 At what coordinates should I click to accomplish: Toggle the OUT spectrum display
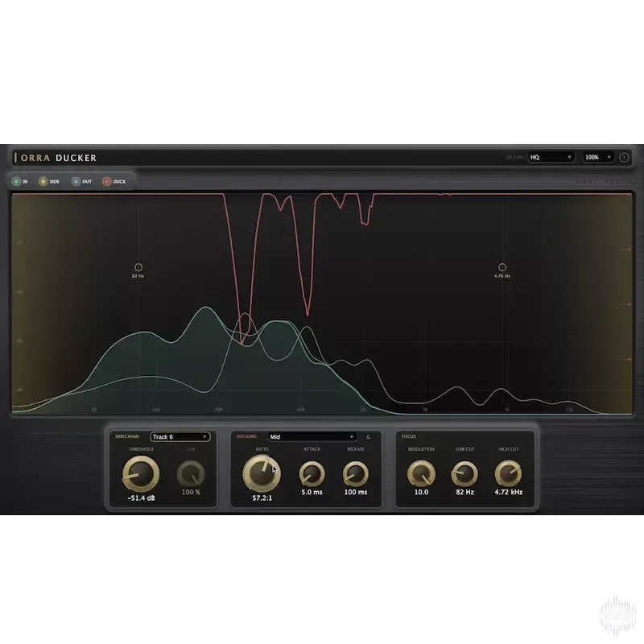point(76,181)
